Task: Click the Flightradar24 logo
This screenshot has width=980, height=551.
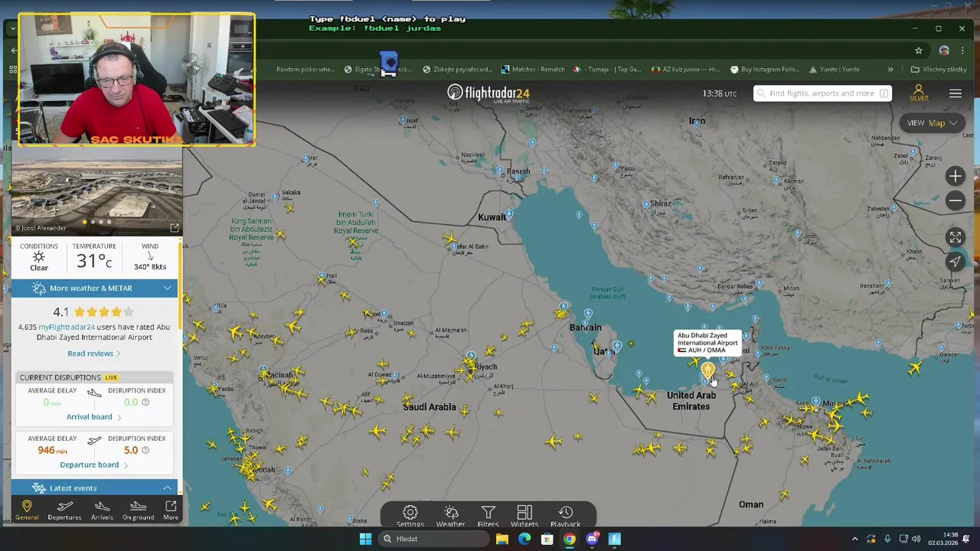Action: coord(488,93)
